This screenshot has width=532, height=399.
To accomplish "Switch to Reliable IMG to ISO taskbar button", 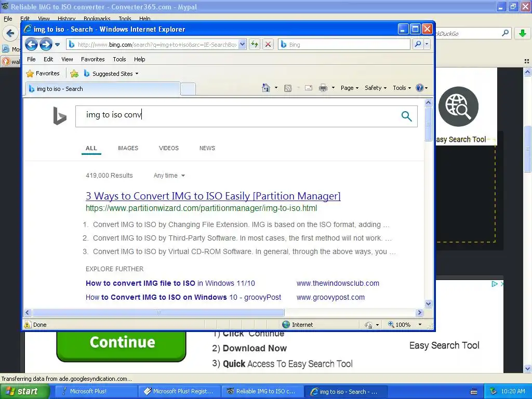I will pyautogui.click(x=262, y=392).
